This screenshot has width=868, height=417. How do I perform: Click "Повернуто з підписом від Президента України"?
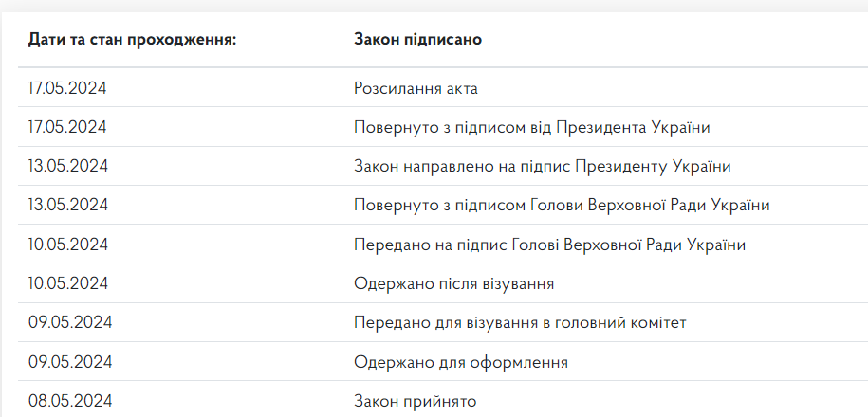point(532,127)
